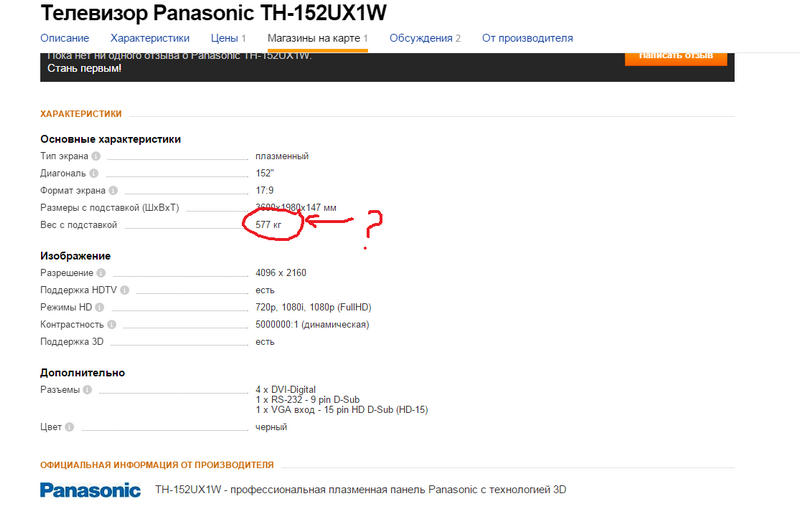Viewport: 800px width, 522px height.
Task: Click info icon beside Разъемы
Action: [87, 390]
